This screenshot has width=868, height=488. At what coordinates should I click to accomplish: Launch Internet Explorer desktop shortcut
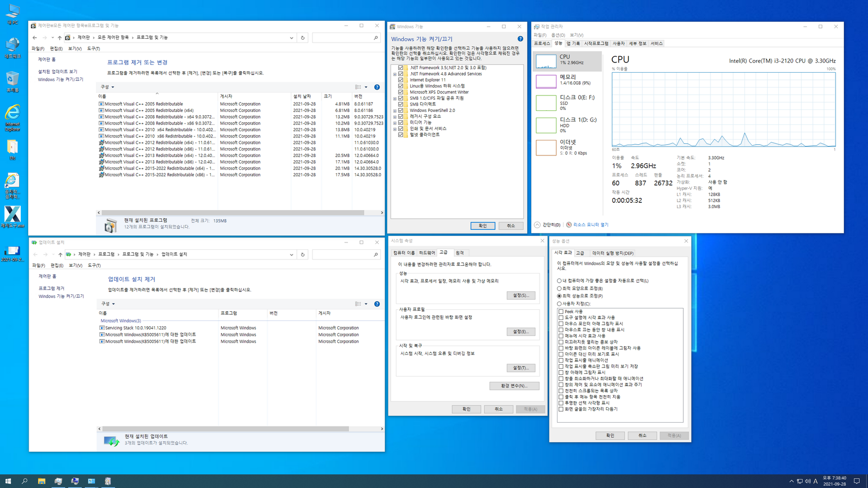[x=12, y=117]
